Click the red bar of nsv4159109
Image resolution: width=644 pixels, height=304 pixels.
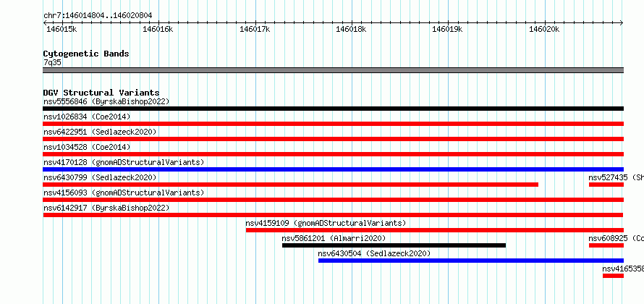tap(435, 230)
